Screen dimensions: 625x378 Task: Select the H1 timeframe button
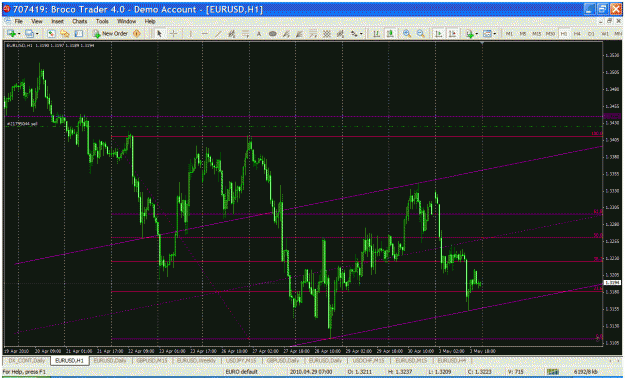pyautogui.click(x=564, y=34)
